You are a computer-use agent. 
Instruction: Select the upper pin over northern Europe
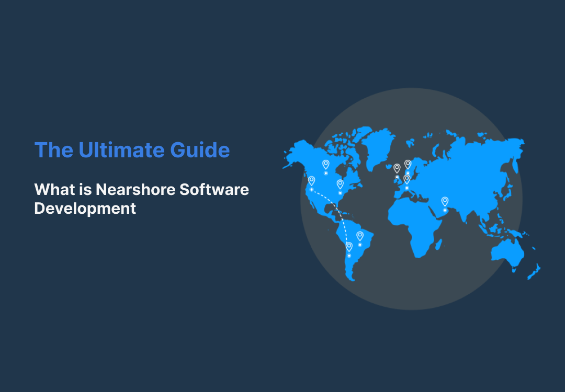point(408,164)
